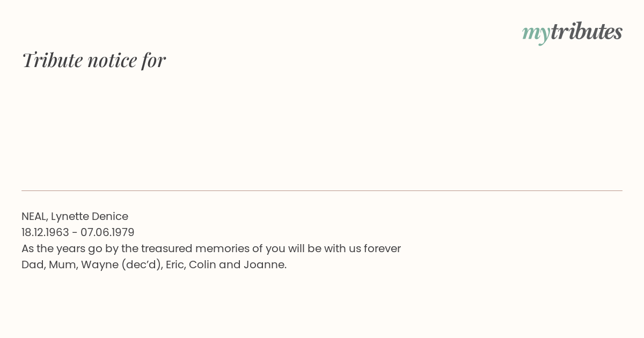Screen dimensions: 644x338
Task: Click the surname "NEAL"
Action: [x=34, y=217]
